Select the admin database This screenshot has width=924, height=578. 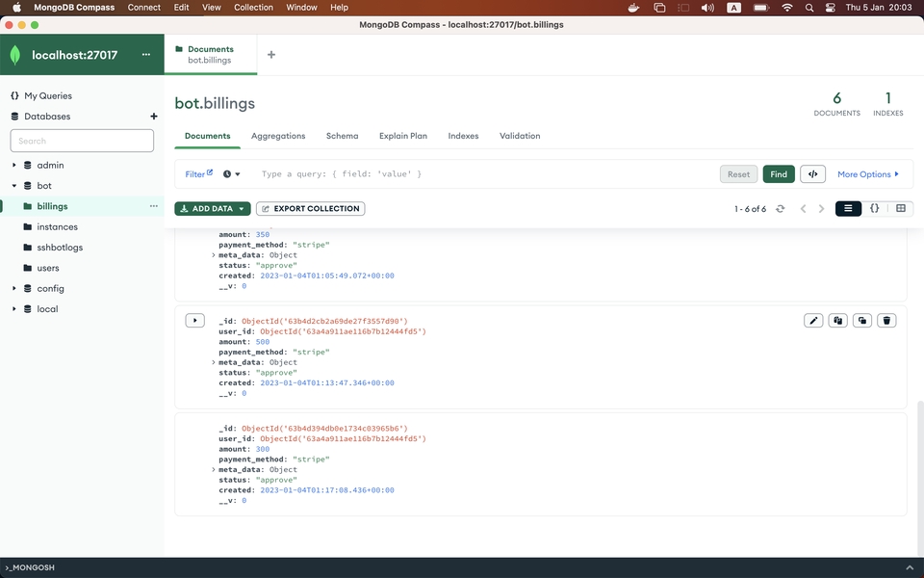click(x=50, y=165)
